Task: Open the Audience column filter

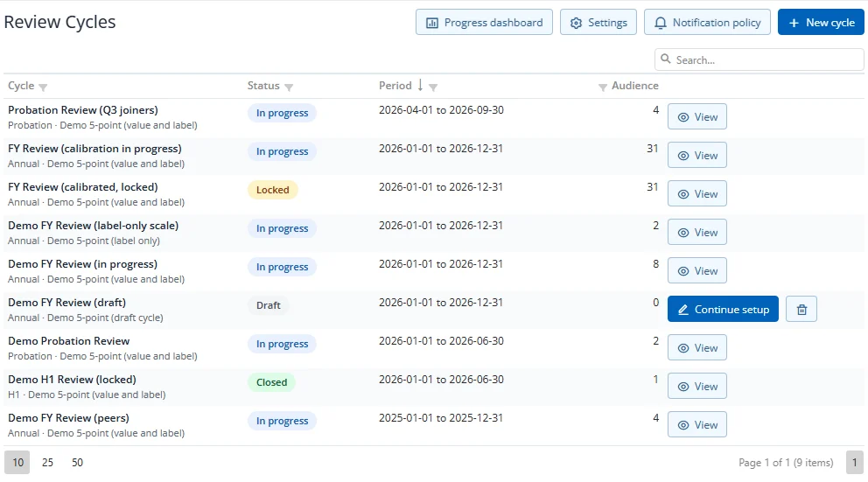Action: pyautogui.click(x=603, y=87)
